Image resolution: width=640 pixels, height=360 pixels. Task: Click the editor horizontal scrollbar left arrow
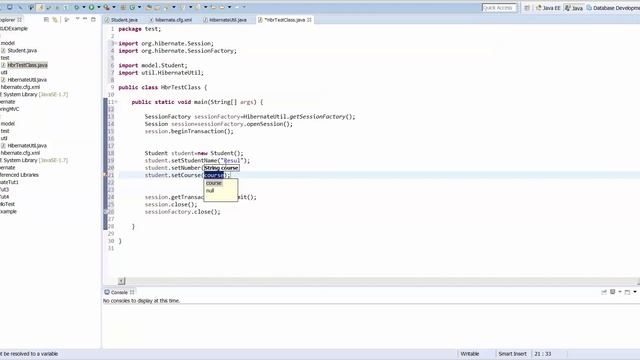(121, 281)
